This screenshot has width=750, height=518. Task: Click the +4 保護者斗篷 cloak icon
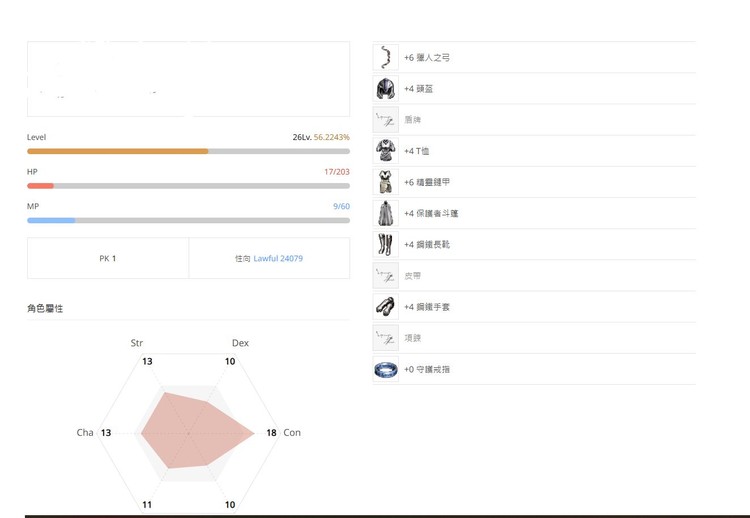386,213
